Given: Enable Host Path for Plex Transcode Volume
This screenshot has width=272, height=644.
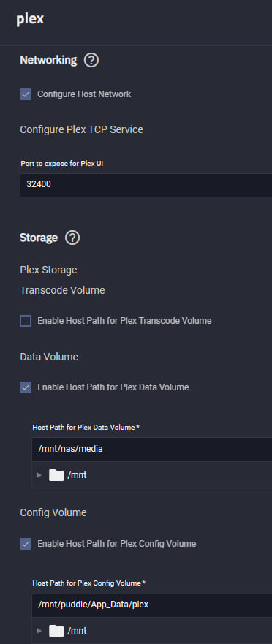Looking at the screenshot, I should [x=26, y=321].
